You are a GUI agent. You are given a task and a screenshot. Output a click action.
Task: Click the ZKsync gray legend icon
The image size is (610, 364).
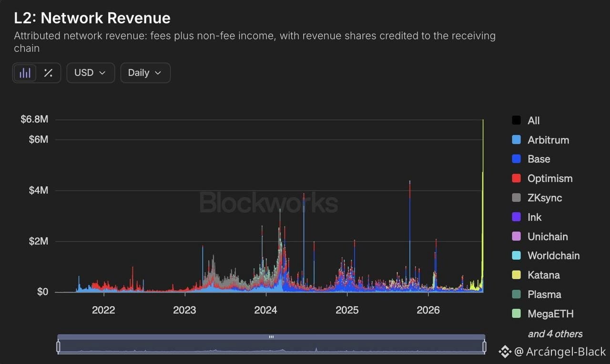pos(516,198)
